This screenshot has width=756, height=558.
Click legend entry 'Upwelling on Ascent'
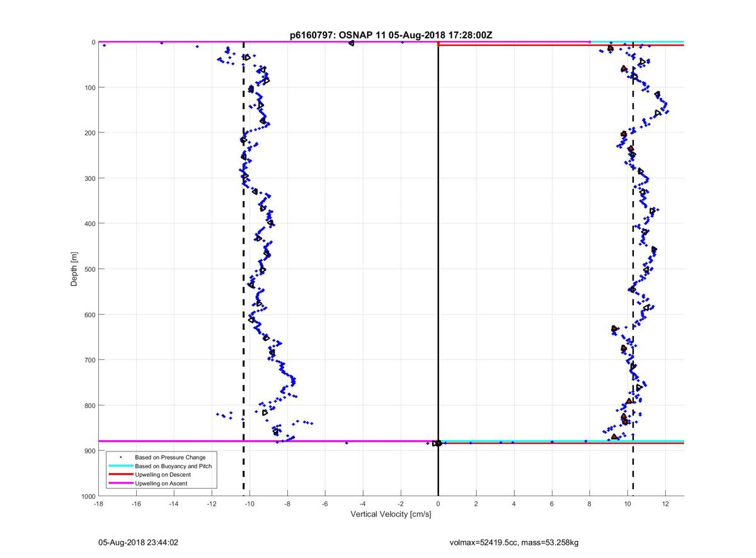point(161,483)
